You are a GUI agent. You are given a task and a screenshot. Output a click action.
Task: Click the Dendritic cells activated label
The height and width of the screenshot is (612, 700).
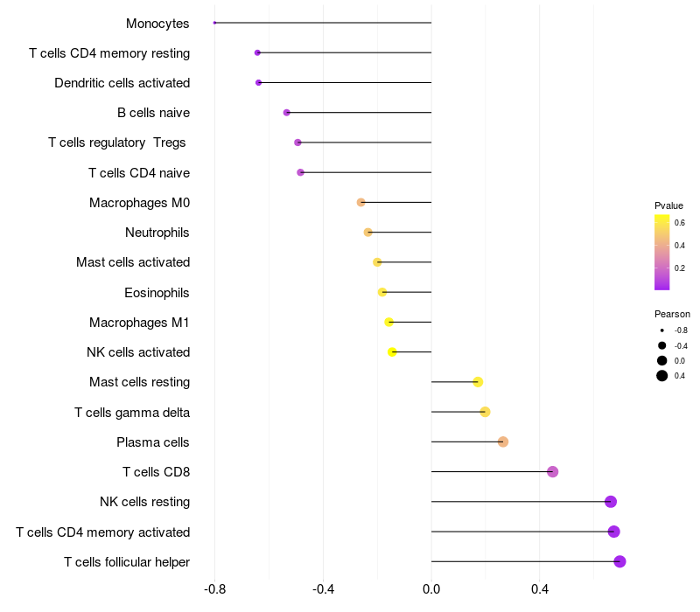point(122,83)
